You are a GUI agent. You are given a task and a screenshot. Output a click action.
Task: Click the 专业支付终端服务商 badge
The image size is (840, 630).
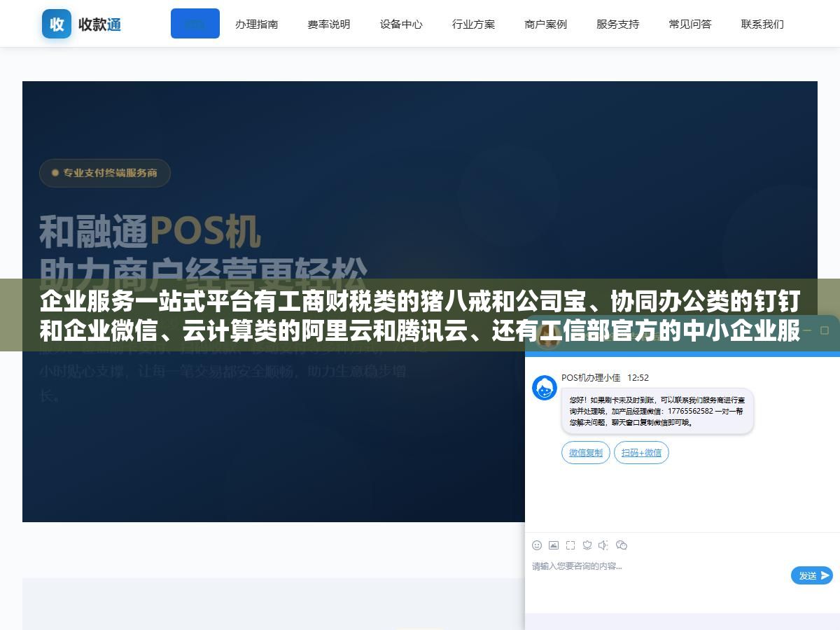coord(105,173)
